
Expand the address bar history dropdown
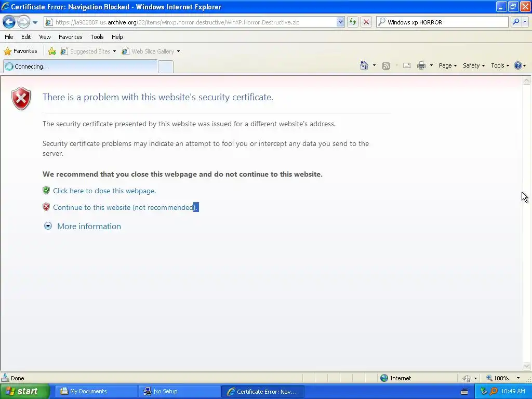click(x=340, y=22)
